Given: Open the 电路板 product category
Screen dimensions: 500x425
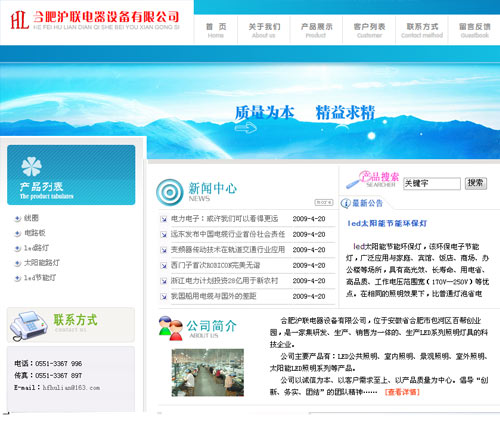Looking at the screenshot, I should [x=35, y=233].
